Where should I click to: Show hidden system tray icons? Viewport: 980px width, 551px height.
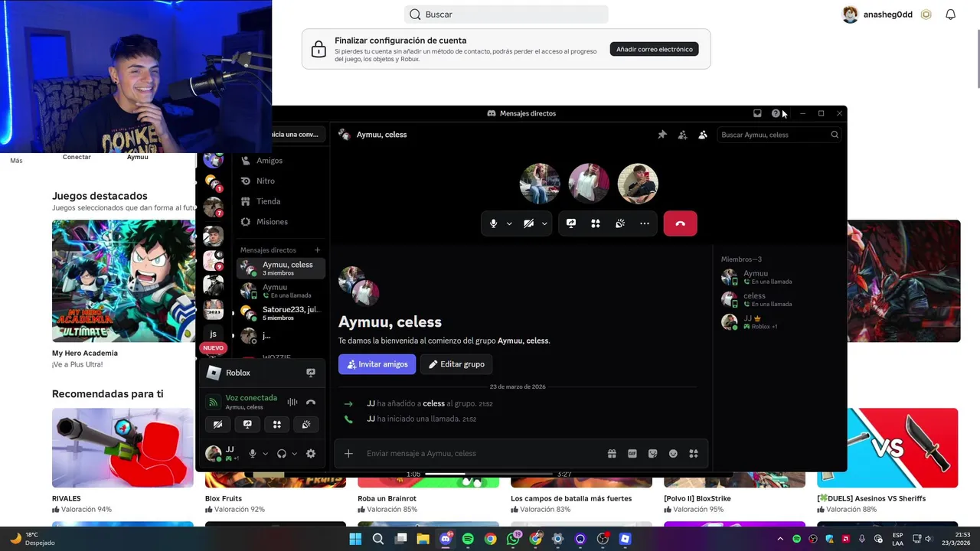pos(780,539)
